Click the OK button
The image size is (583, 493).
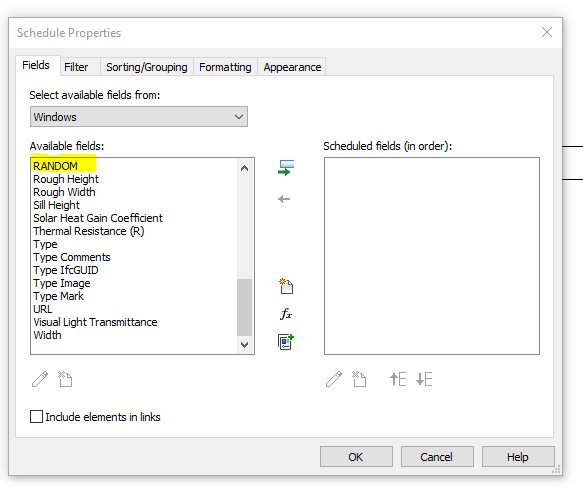click(356, 457)
